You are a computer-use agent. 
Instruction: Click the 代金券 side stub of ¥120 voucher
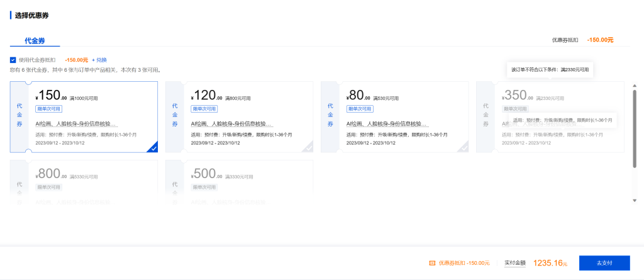point(175,116)
